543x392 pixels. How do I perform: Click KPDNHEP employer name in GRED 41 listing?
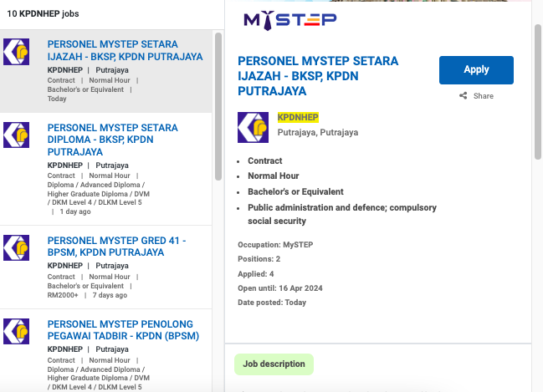(64, 266)
